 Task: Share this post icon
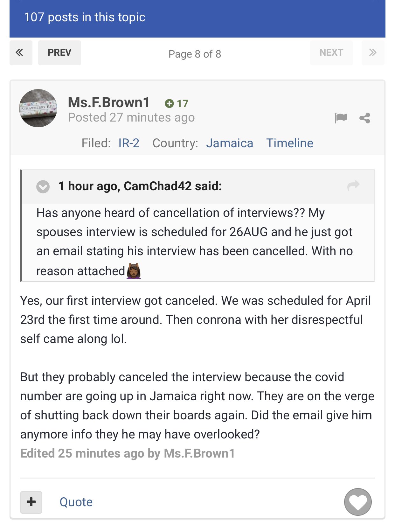[365, 118]
